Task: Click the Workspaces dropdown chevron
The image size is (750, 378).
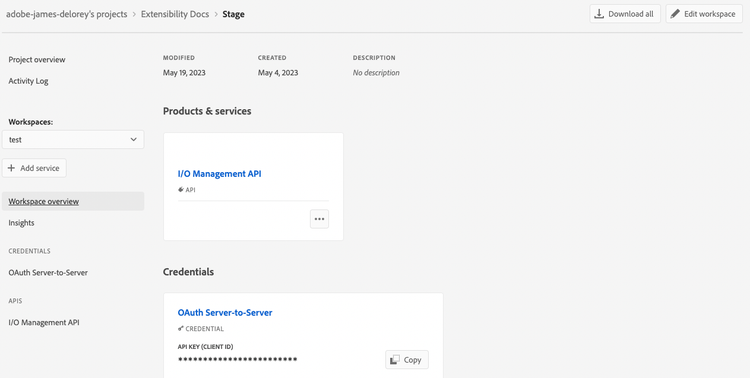Action: pyautogui.click(x=133, y=140)
